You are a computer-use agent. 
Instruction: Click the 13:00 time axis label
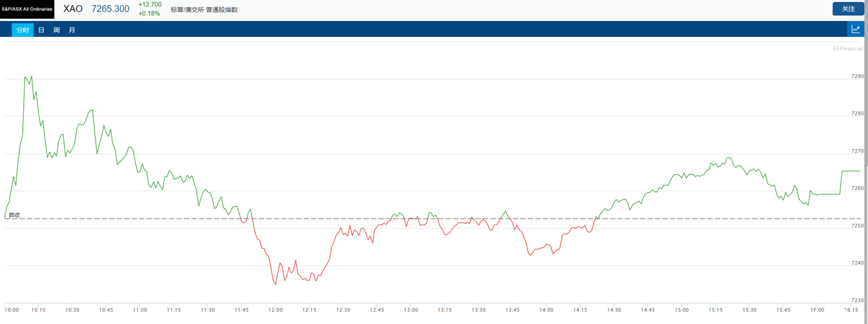410,310
